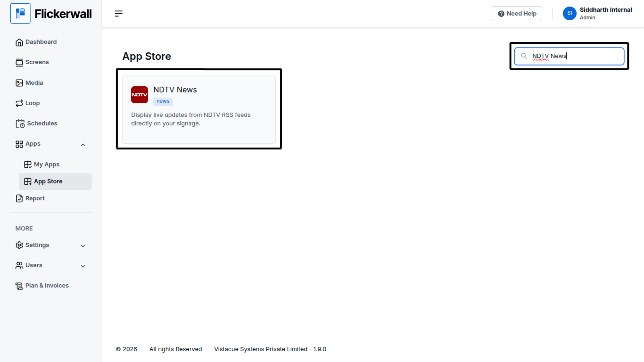Expand the Users submenu chevron
Image resolution: width=644 pixels, height=362 pixels.
(83, 266)
